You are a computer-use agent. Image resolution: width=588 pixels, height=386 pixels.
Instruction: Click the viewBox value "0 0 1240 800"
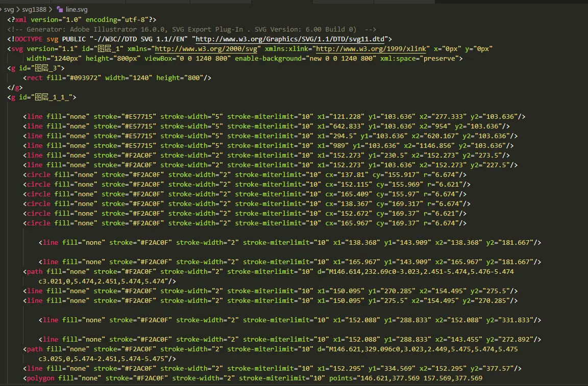[x=204, y=59]
